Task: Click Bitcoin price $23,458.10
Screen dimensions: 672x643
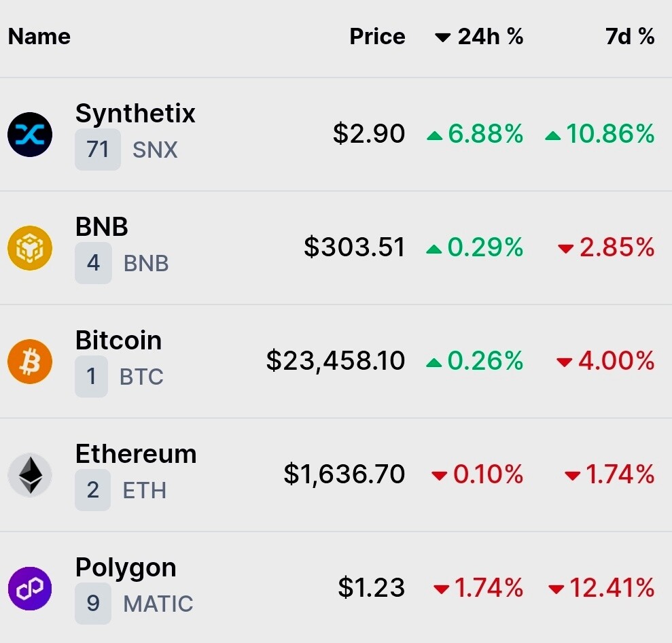Action: [336, 360]
